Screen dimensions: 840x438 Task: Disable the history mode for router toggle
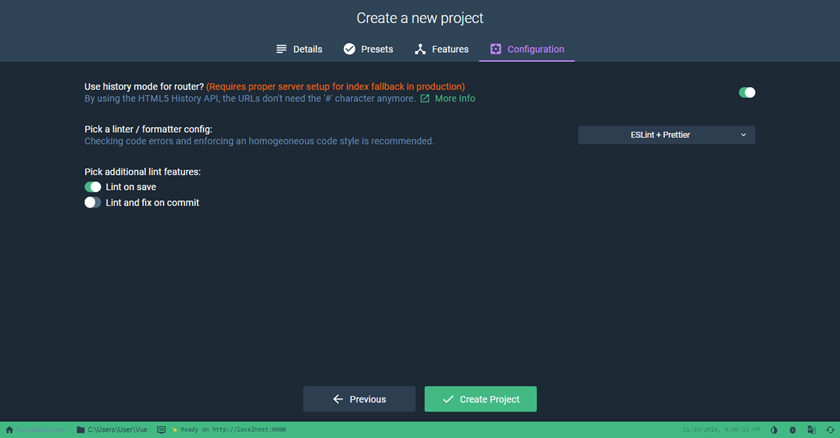(747, 92)
